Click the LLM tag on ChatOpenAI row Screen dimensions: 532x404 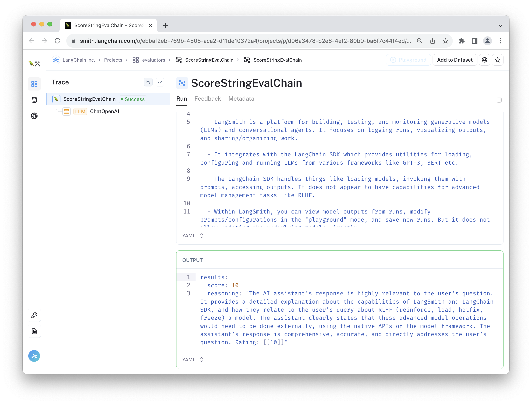pyautogui.click(x=80, y=111)
